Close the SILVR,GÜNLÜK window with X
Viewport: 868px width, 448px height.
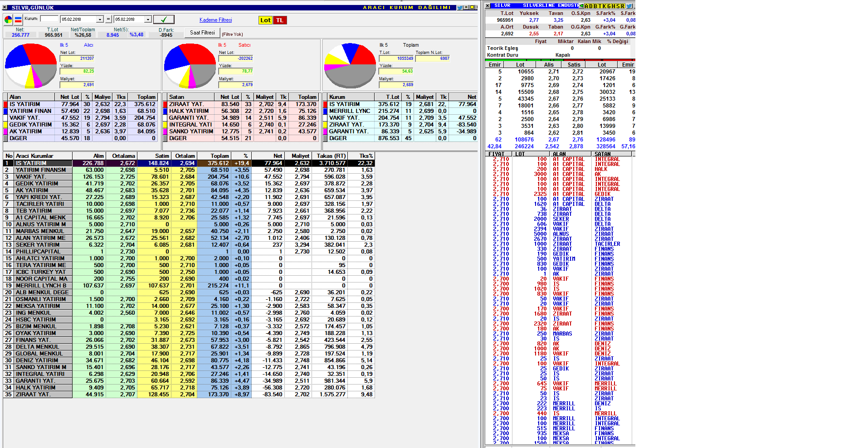tap(5, 8)
